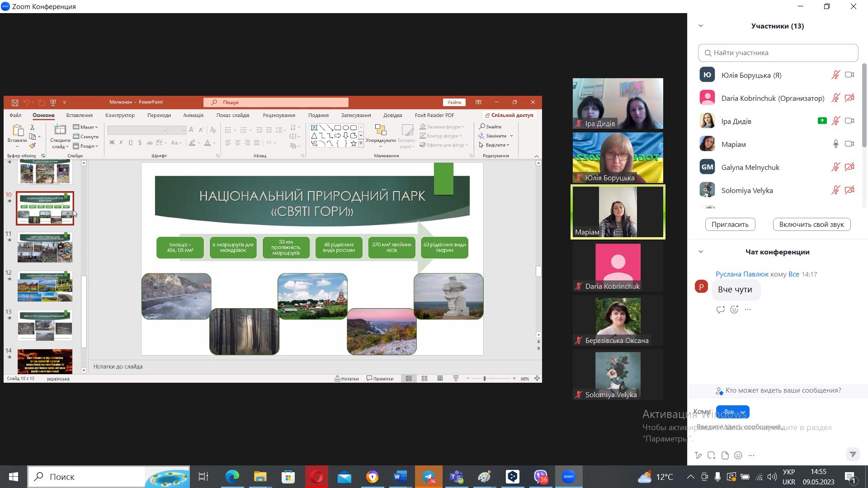868x488 pixels.
Task: Toggle camera icon next to Маріам
Action: pyautogui.click(x=849, y=144)
